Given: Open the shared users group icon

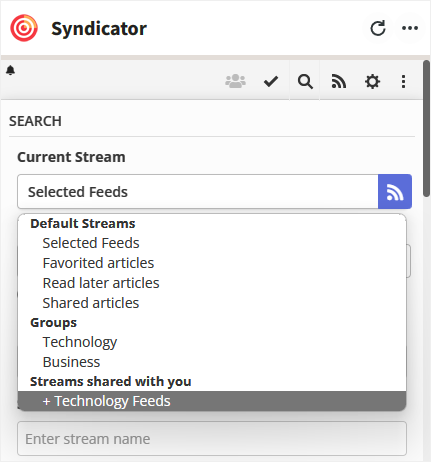Looking at the screenshot, I should coord(235,81).
